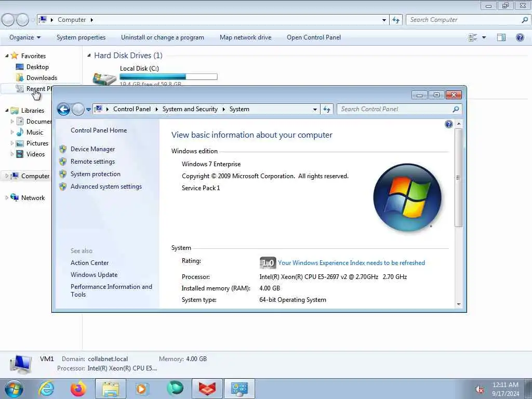Expand the Computer address bar history dropdown

384,20
